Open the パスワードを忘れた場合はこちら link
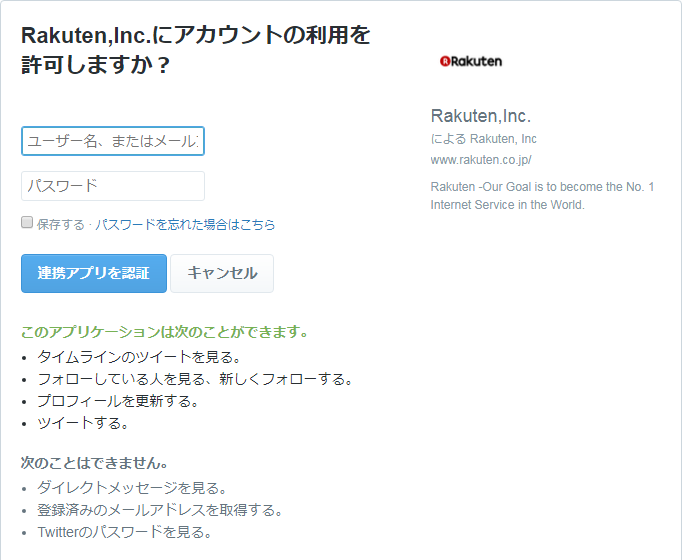This screenshot has width=682, height=560. [x=185, y=224]
